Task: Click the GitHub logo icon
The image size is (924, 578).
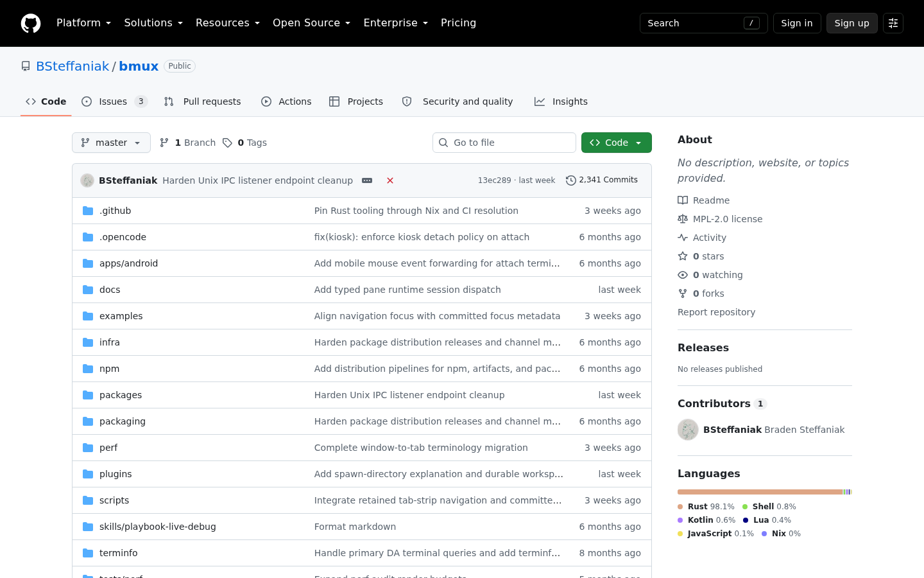Action: coord(31,23)
